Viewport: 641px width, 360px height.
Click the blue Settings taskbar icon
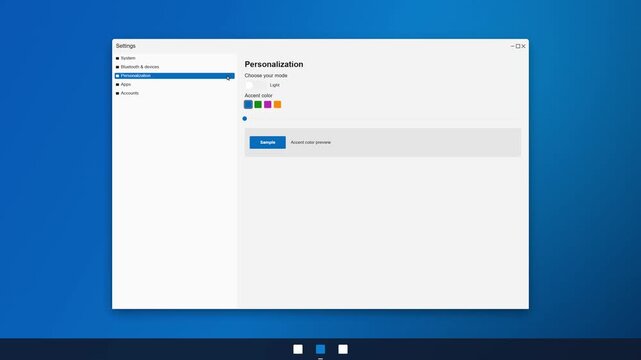[320, 349]
